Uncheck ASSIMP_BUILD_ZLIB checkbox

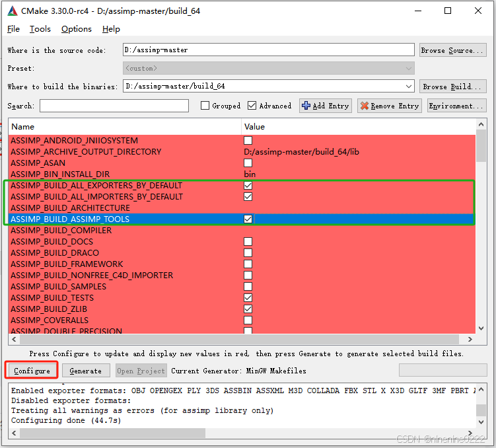coord(248,309)
